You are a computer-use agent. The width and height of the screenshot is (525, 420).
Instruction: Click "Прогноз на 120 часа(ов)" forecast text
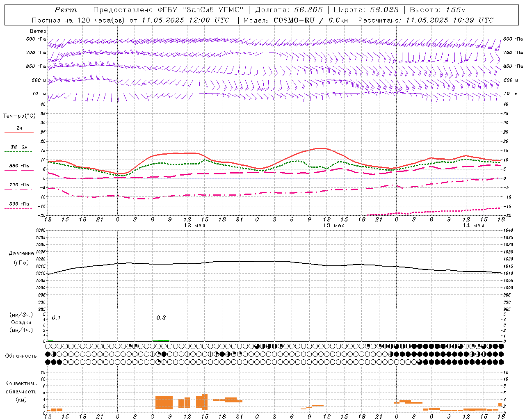79,20
